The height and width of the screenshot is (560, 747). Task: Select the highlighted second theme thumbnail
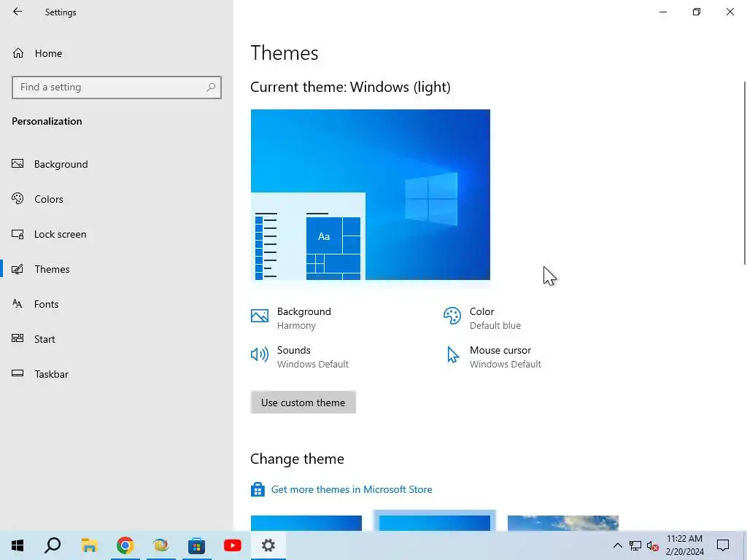435,521
